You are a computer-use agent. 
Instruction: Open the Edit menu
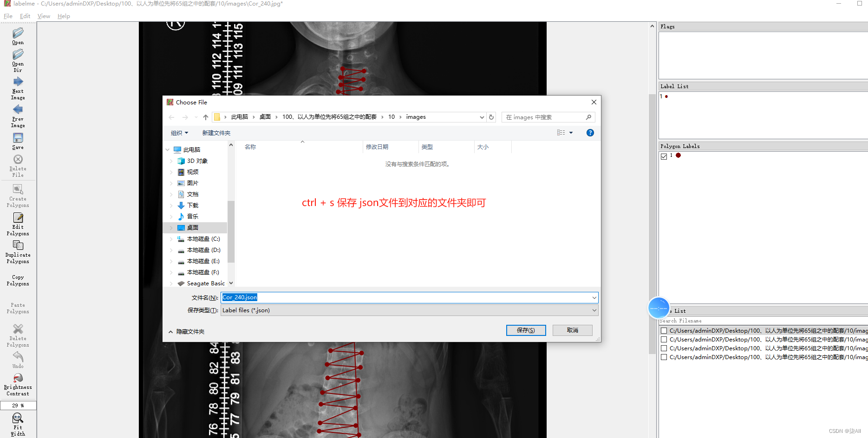pos(25,16)
